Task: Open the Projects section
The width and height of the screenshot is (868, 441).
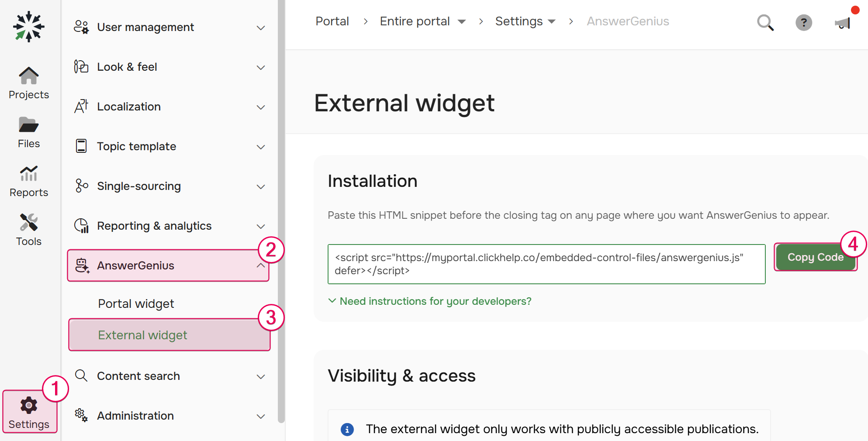Action: 28,83
